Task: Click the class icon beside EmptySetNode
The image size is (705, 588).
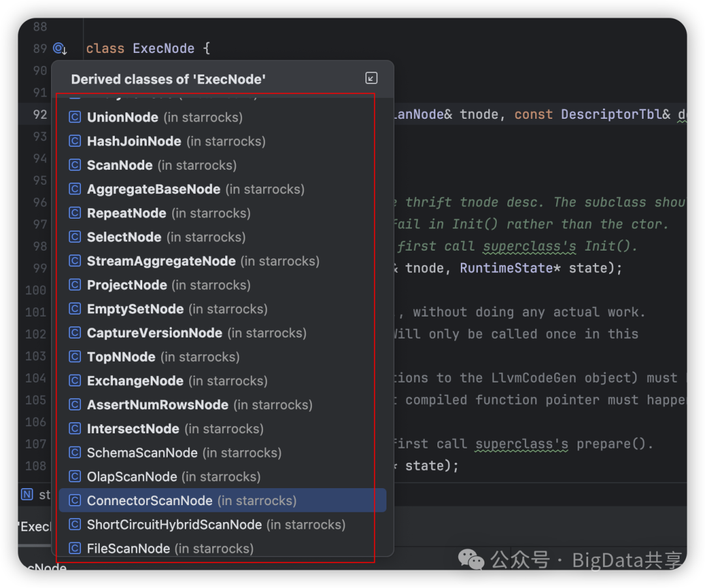Action: click(x=74, y=309)
